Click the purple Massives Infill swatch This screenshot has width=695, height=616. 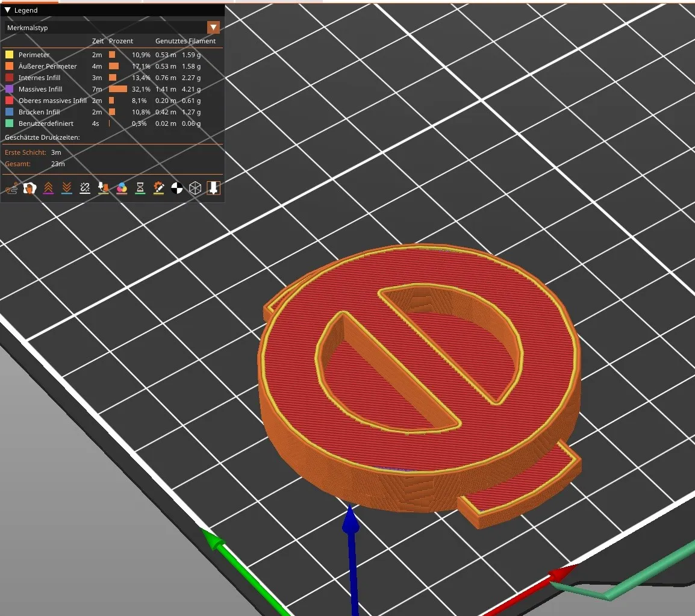[9, 89]
